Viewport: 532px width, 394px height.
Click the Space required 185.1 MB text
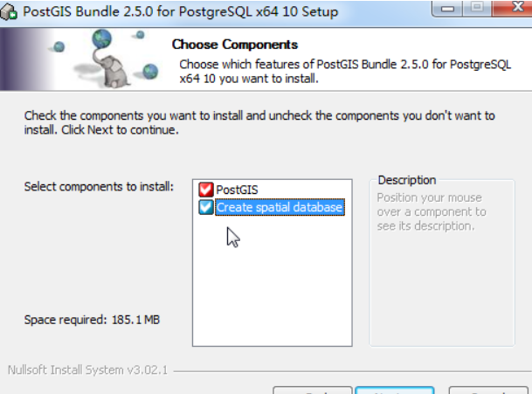[x=92, y=320]
